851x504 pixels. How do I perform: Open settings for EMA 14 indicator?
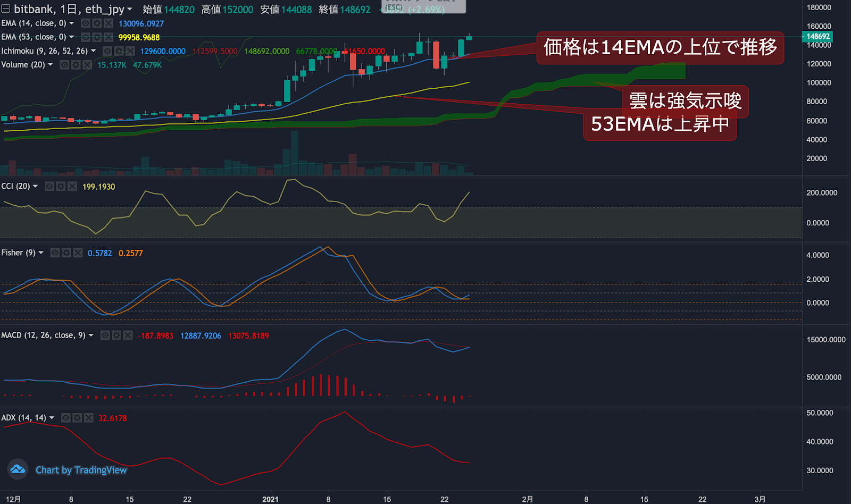97,23
